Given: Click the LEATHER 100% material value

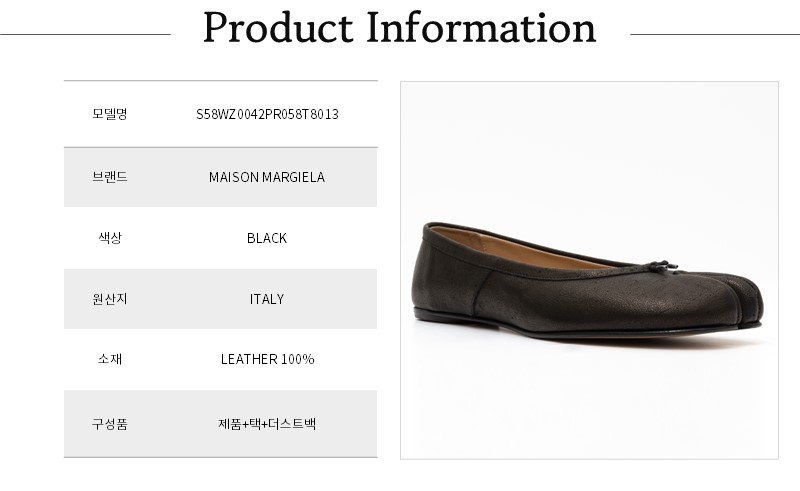Looking at the screenshot, I should click(x=267, y=359).
